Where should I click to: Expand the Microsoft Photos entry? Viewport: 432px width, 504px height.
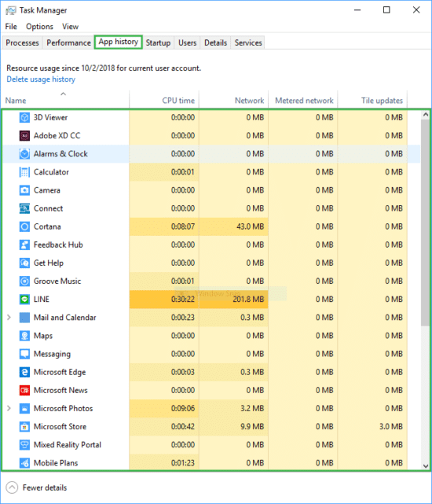point(9,408)
